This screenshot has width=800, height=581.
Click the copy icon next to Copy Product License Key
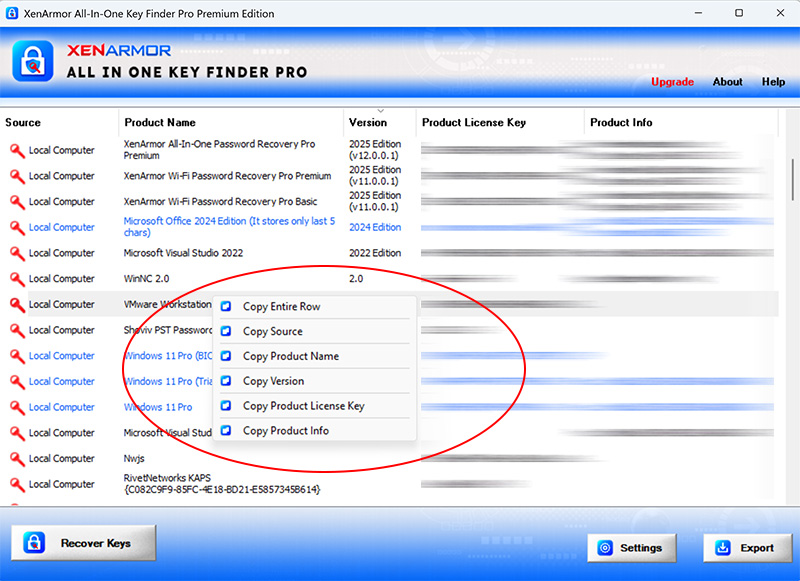click(x=226, y=406)
